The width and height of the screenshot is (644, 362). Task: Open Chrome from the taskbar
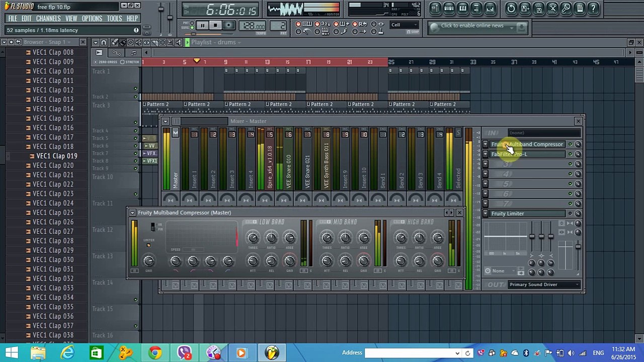pos(155,352)
